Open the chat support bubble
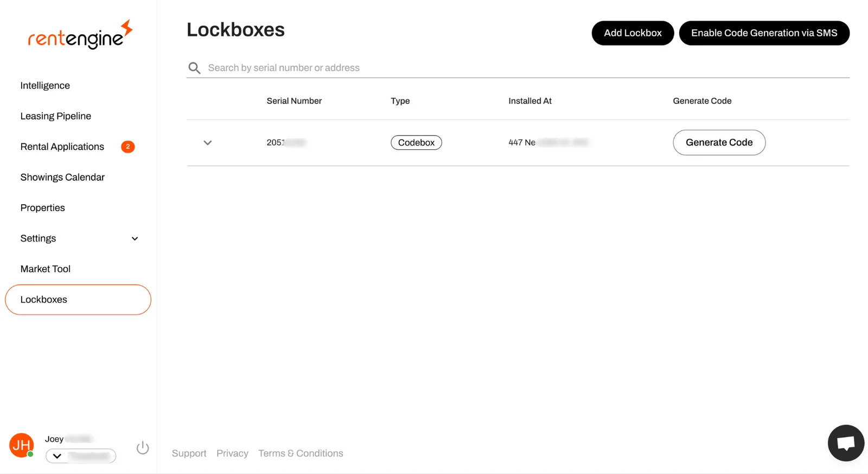The width and height of the screenshot is (868, 474). tap(845, 443)
